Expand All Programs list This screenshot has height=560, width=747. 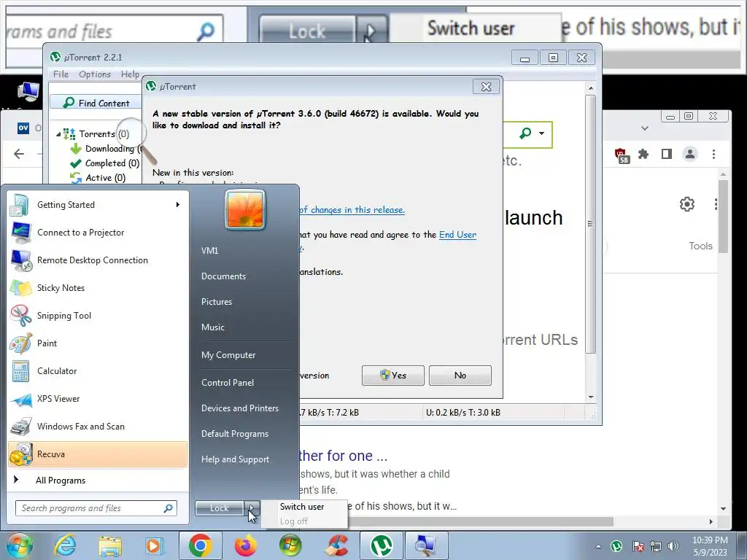pos(98,480)
